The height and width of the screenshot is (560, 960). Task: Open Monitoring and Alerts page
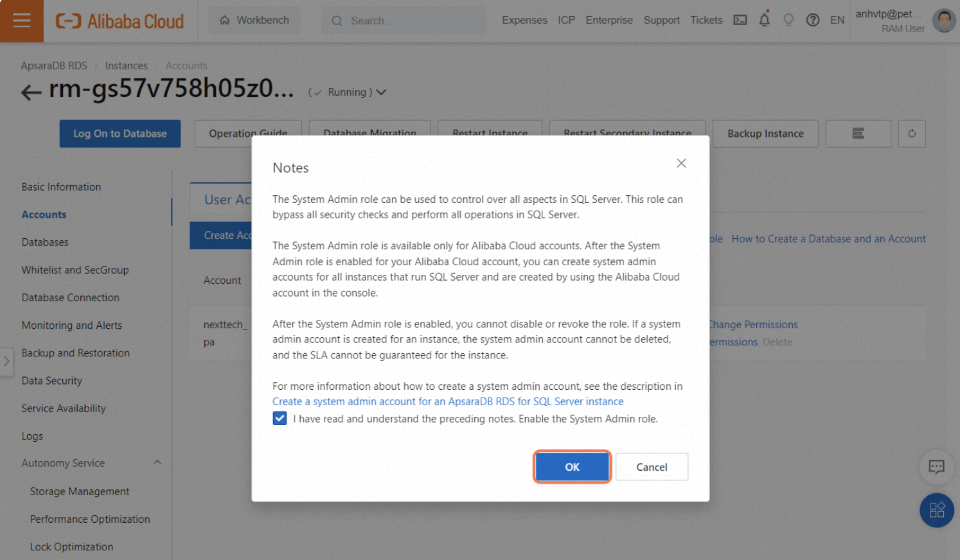pyautogui.click(x=72, y=325)
